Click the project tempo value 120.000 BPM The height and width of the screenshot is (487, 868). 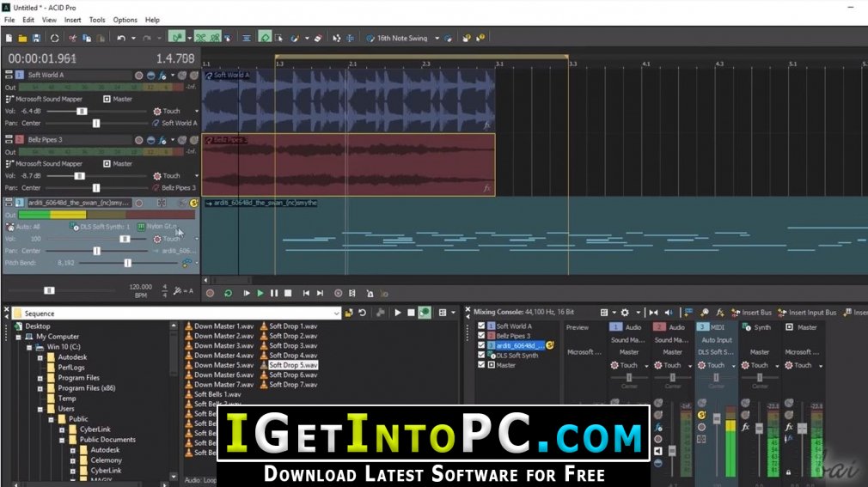[x=141, y=287]
